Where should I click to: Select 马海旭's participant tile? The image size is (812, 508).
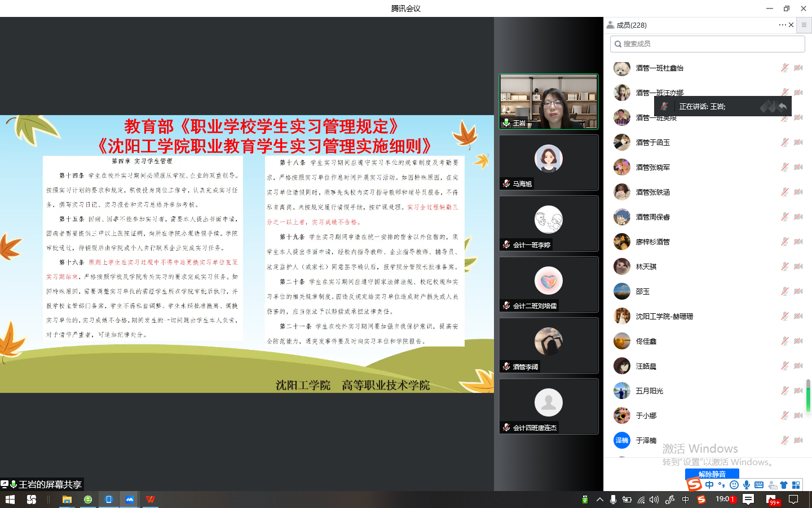(549, 163)
